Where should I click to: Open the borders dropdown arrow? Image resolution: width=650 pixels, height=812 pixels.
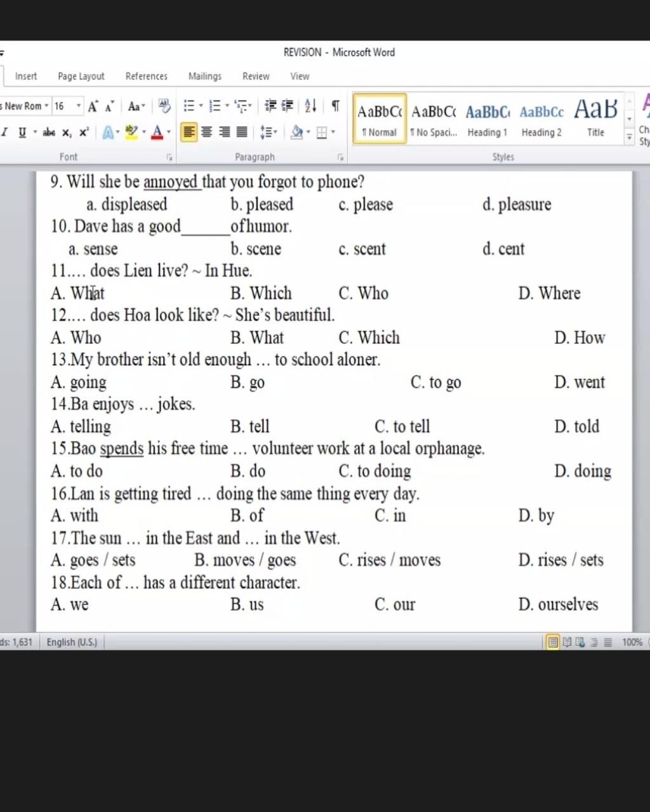pos(333,133)
